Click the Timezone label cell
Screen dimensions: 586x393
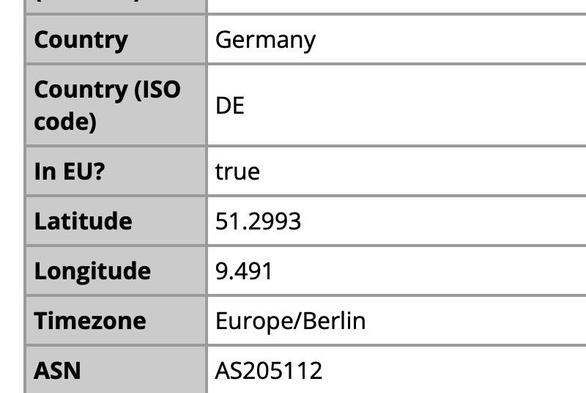(x=115, y=321)
